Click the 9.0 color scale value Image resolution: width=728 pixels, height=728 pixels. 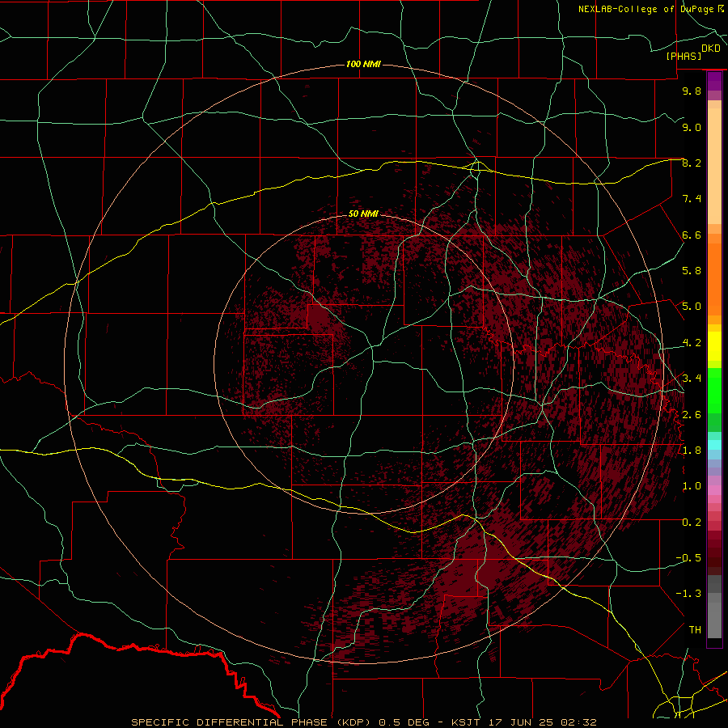(x=692, y=127)
